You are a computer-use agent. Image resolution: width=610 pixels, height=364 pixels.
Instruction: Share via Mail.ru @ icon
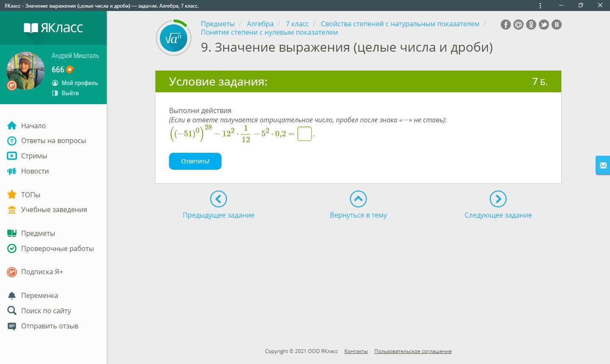518,25
